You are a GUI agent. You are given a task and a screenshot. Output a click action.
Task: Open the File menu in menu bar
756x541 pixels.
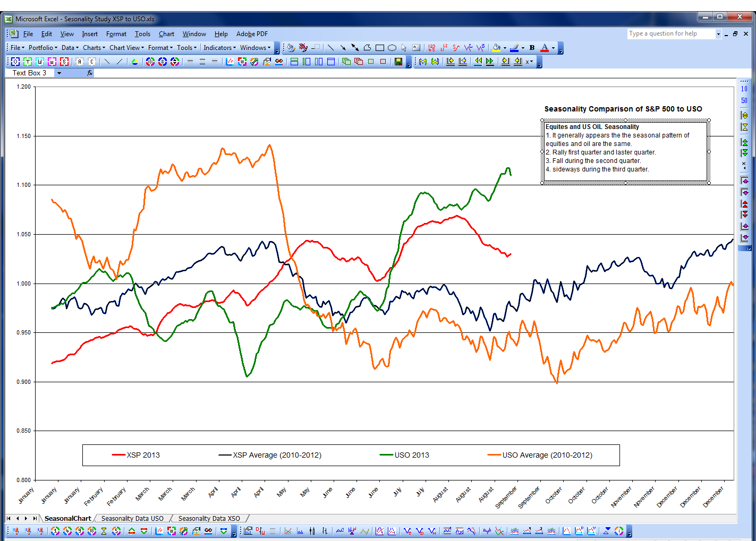coord(28,34)
